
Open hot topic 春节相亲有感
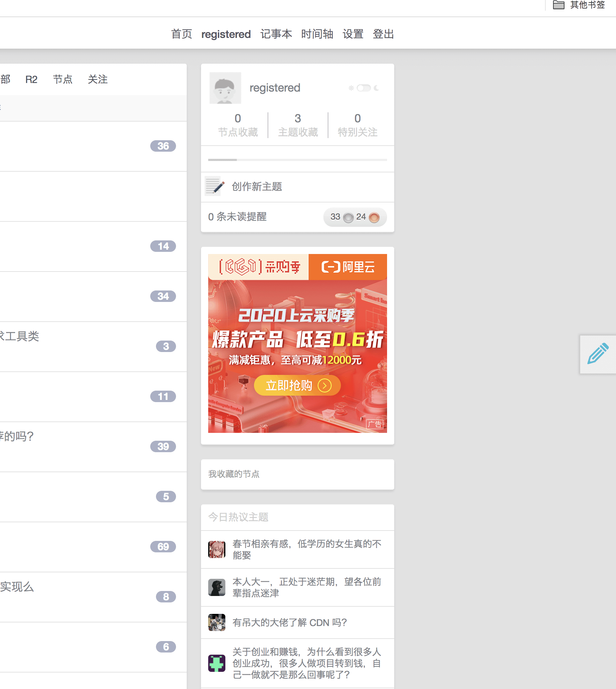(x=307, y=549)
